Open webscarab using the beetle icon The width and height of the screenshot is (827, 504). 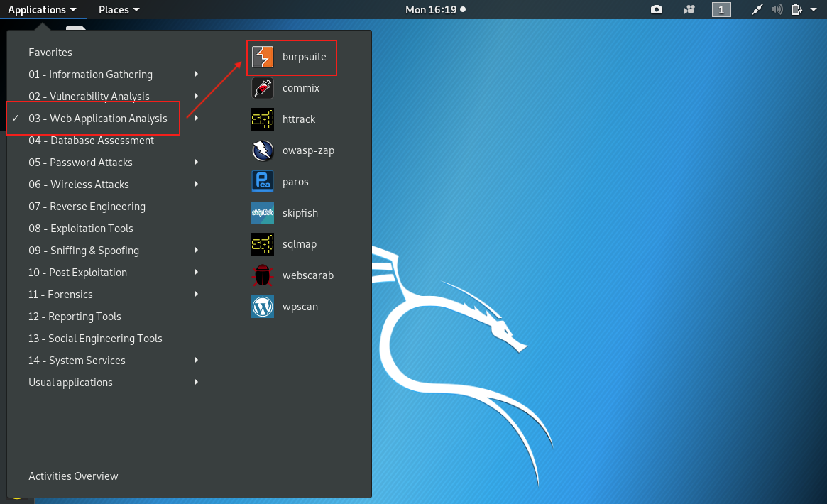click(263, 275)
